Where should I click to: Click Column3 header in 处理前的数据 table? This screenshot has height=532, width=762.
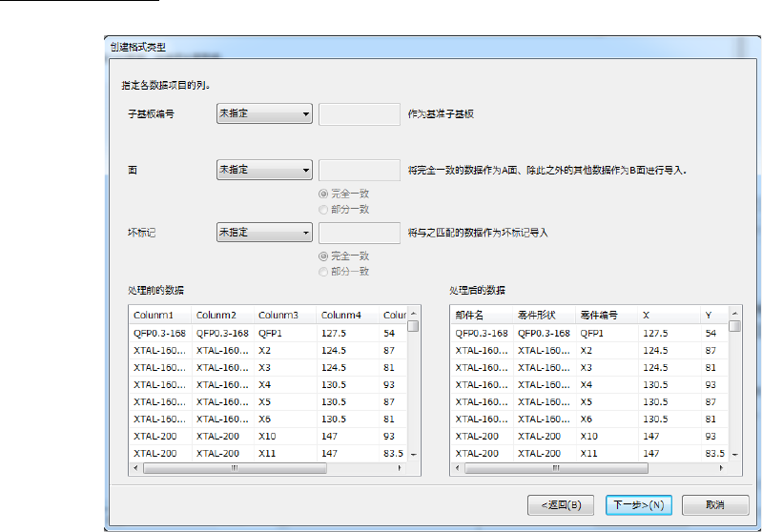tap(285, 315)
